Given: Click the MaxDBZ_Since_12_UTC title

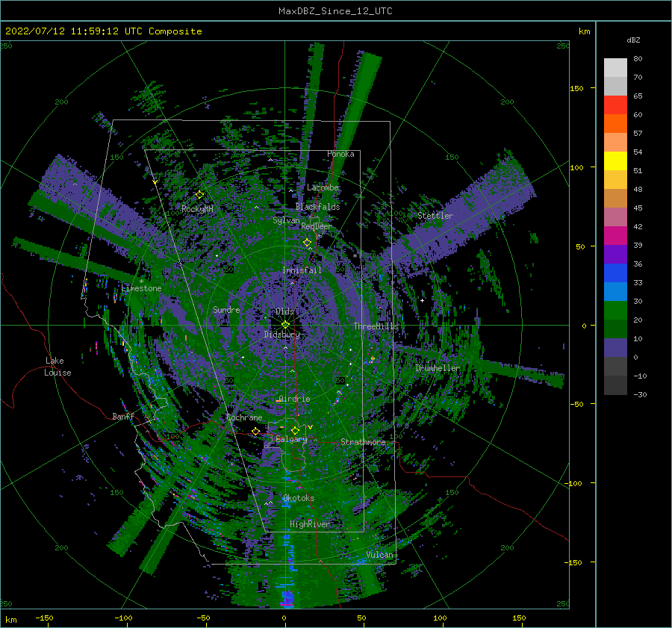Looking at the screenshot, I should point(335,11).
